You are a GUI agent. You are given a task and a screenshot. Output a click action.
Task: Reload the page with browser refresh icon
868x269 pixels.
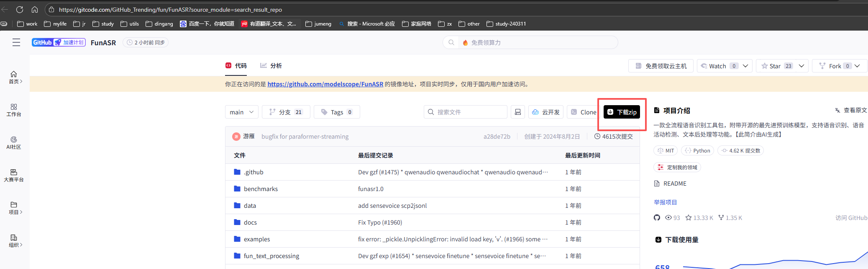click(20, 9)
